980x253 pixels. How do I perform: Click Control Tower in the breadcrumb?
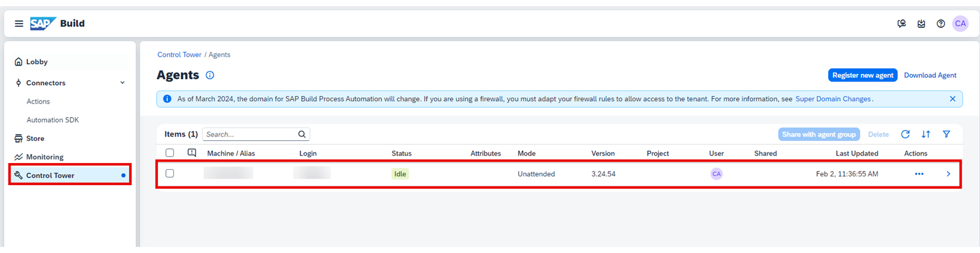(179, 55)
